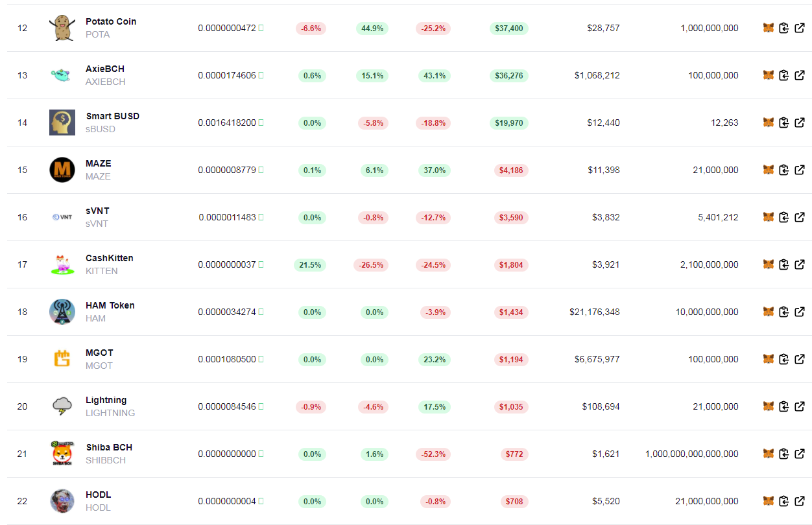Add HAM Token to MetaMask via fox icon
Image resolution: width=812 pixels, height=525 pixels.
click(x=769, y=312)
